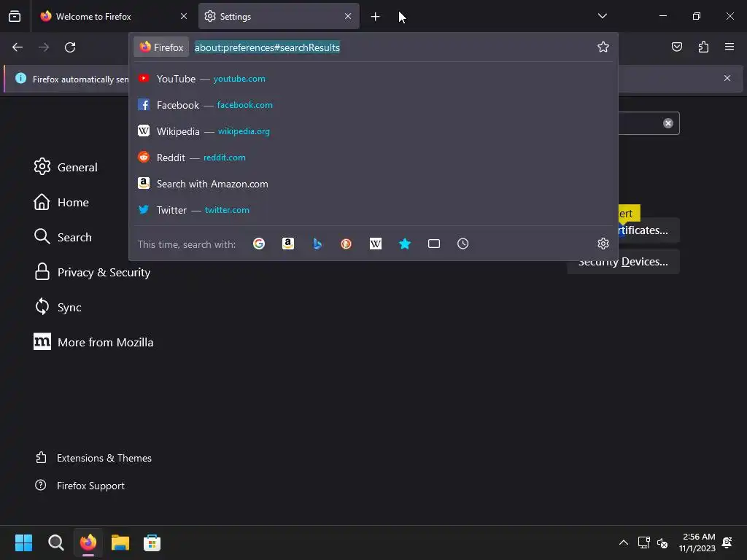Select the Reddit suggestion
The width and height of the screenshot is (747, 560).
[x=373, y=157]
